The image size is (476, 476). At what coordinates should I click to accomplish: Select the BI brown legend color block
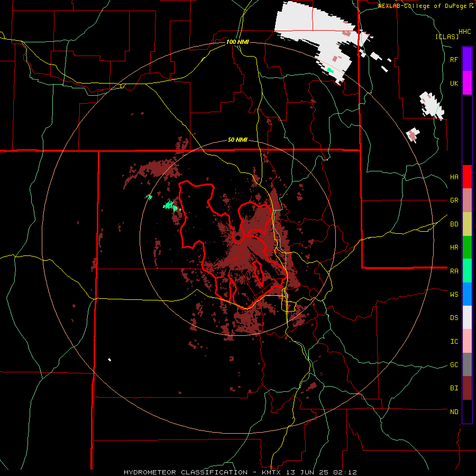[467, 388]
